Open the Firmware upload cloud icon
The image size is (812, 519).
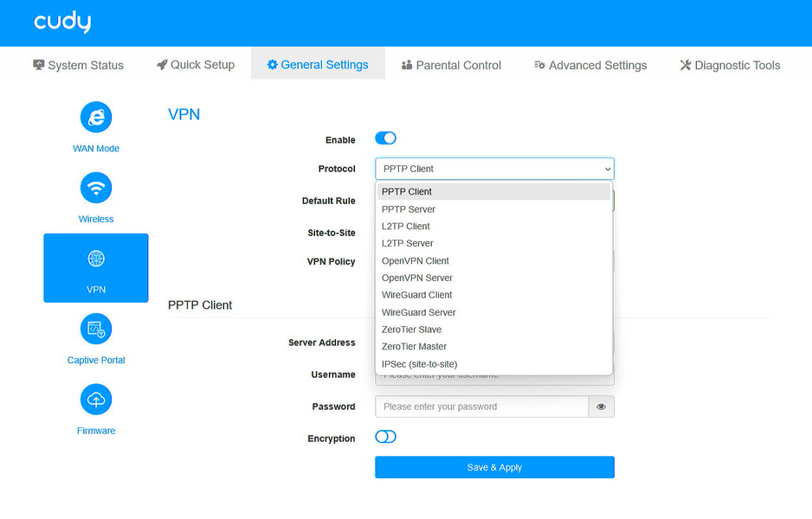[96, 400]
